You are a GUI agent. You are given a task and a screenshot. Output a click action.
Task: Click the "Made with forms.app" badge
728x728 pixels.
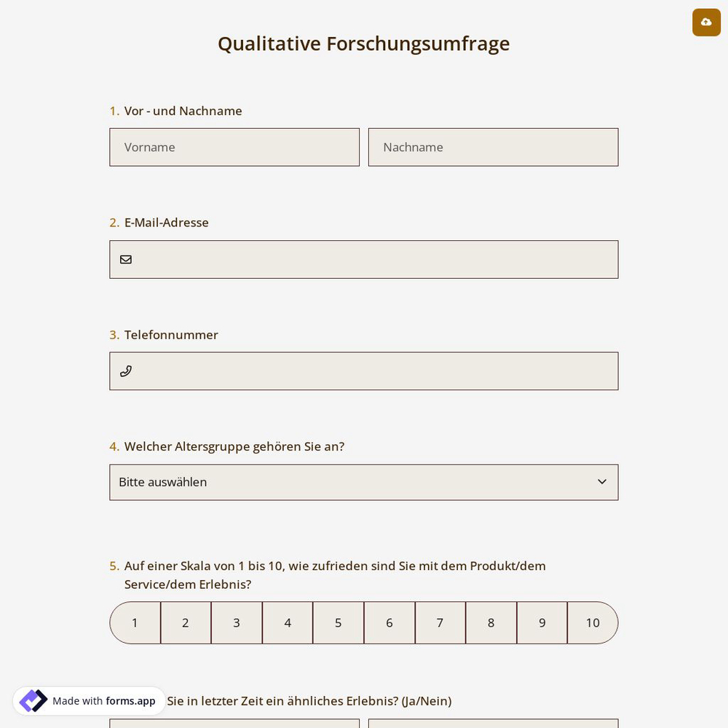(89, 700)
